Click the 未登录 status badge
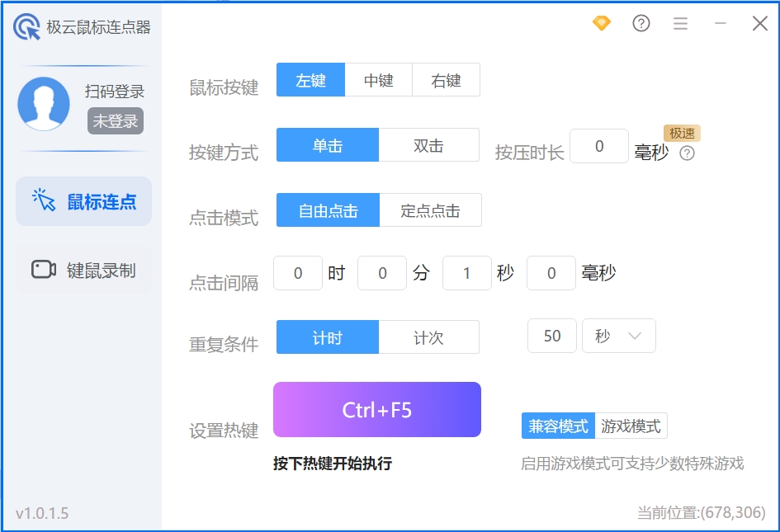The height and width of the screenshot is (532, 780). coord(116,120)
